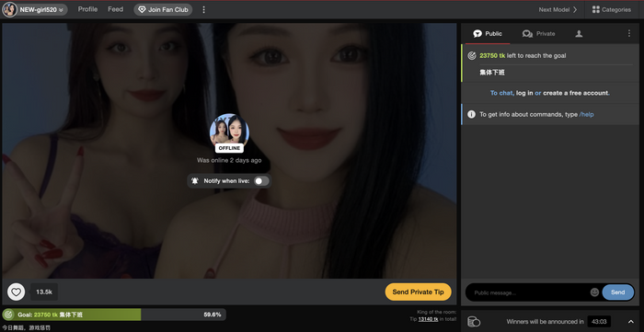Click the coins lottery icon
Viewport: 644px width, 332px height.
(474, 322)
